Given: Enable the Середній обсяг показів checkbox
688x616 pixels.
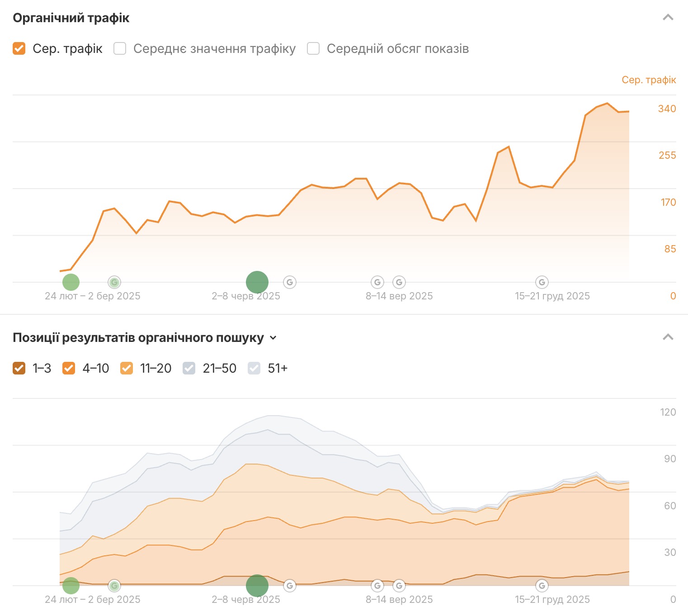Looking at the screenshot, I should click(x=313, y=48).
